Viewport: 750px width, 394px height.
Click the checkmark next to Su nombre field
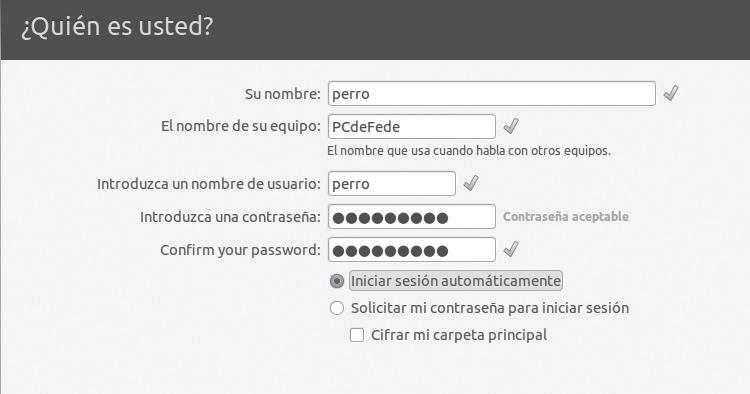tap(671, 93)
